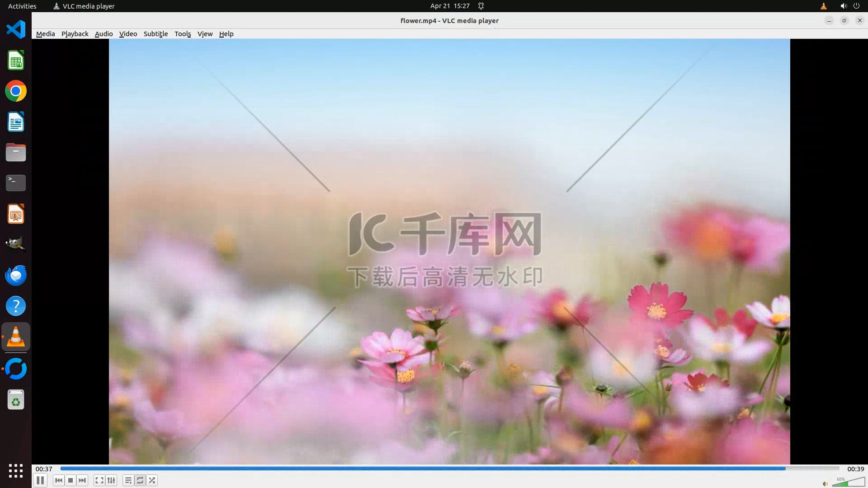The height and width of the screenshot is (488, 868).
Task: Open the Playback menu
Action: [x=75, y=34]
